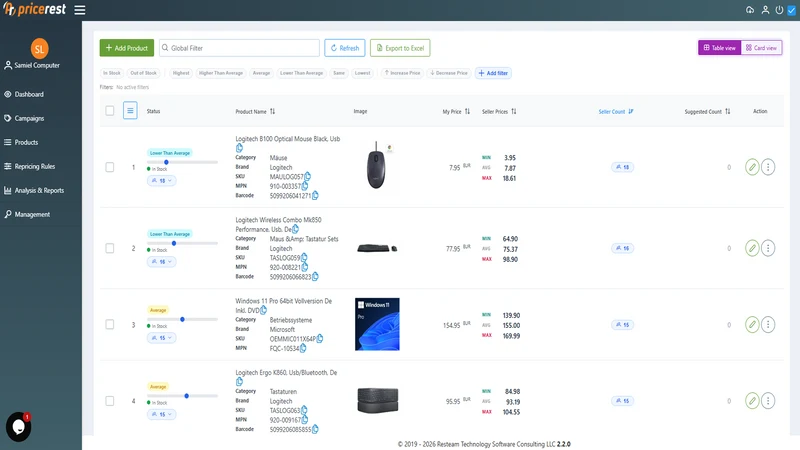Open the 18 seller count badge in row 1
This screenshot has width=800, height=450.
tap(622, 167)
